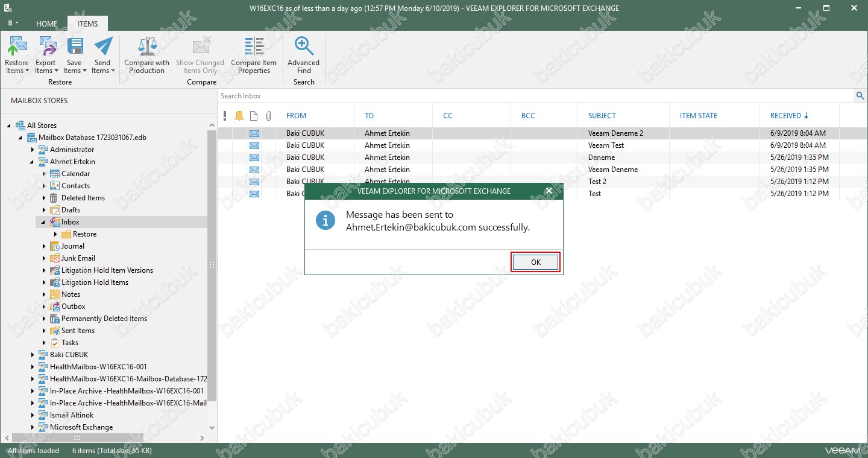This screenshot has width=868, height=458.
Task: Click the magnifier icon in Search Inbox bar
Action: tap(860, 96)
